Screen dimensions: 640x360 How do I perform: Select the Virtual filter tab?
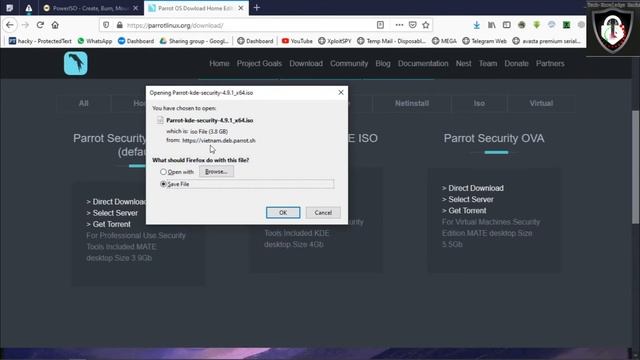(541, 103)
